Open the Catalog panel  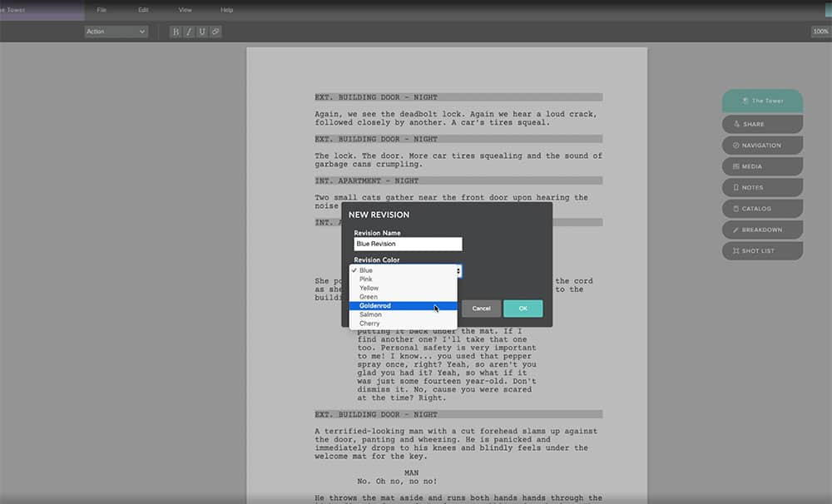tap(761, 208)
